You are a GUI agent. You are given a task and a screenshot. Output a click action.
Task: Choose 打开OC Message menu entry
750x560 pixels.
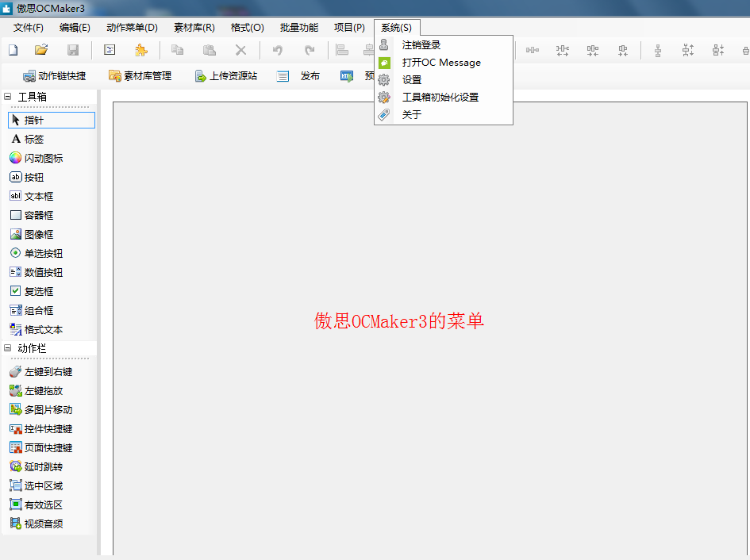click(x=444, y=63)
